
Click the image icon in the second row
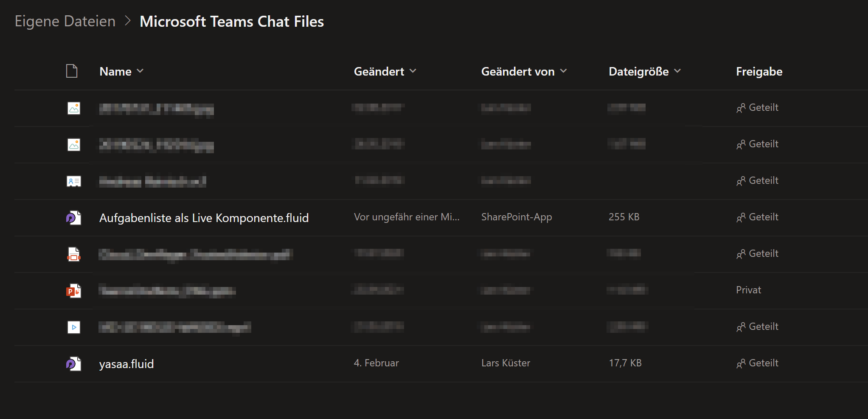[74, 145]
